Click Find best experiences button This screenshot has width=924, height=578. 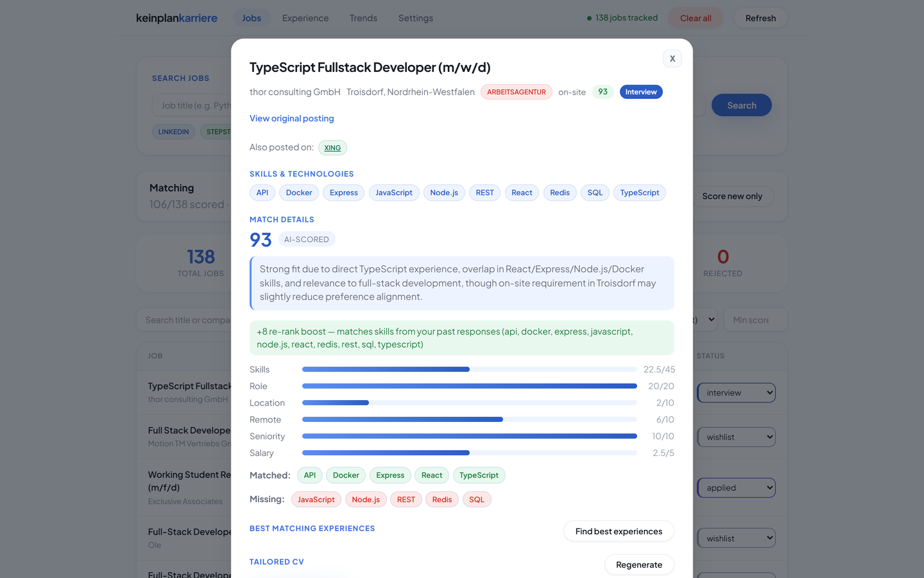pos(619,531)
